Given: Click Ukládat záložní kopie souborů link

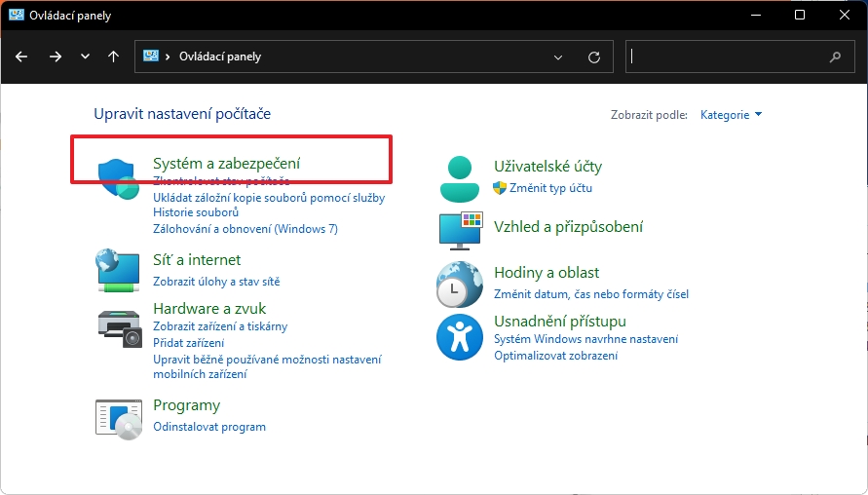Looking at the screenshot, I should point(269,205).
